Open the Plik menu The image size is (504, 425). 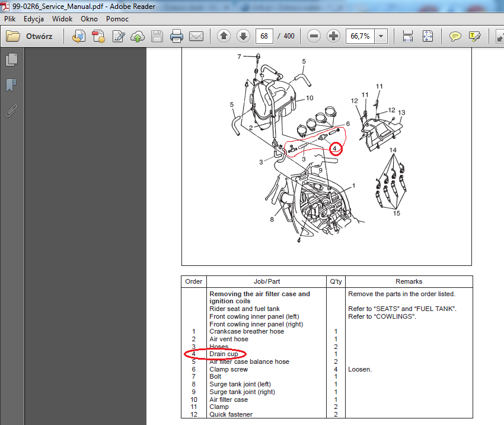(x=10, y=19)
